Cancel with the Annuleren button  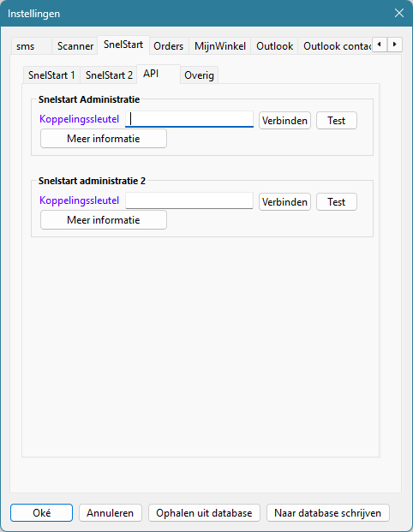click(x=111, y=512)
